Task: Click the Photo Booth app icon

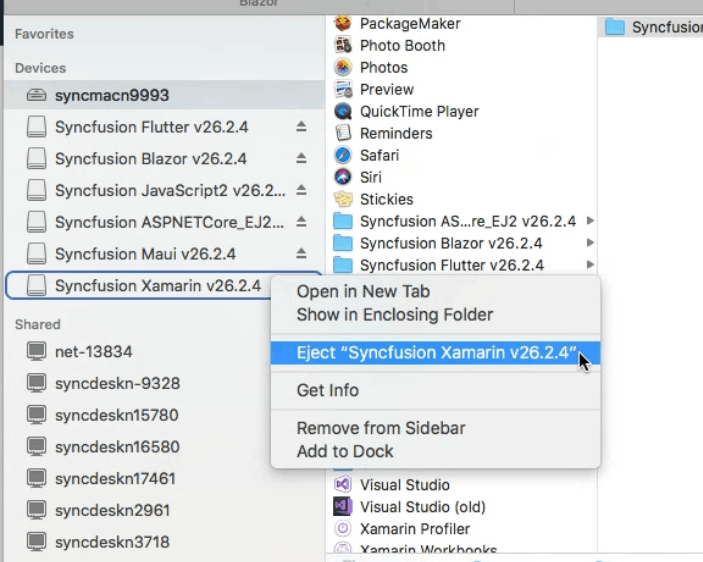Action: [343, 45]
